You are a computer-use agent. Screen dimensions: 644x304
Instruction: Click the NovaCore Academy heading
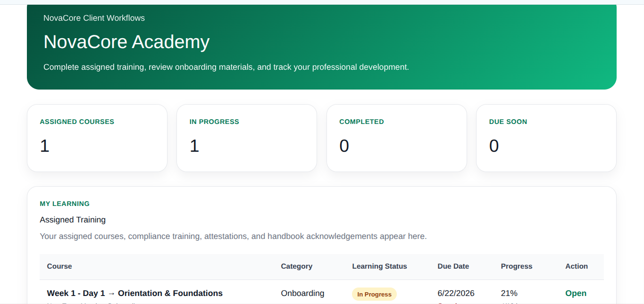click(x=126, y=42)
